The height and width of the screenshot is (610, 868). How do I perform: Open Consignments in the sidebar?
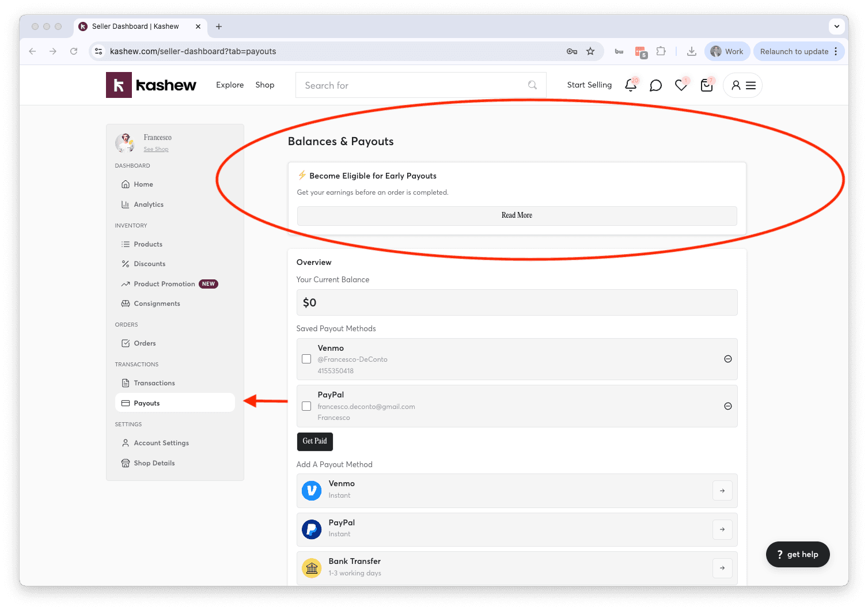[175, 304]
